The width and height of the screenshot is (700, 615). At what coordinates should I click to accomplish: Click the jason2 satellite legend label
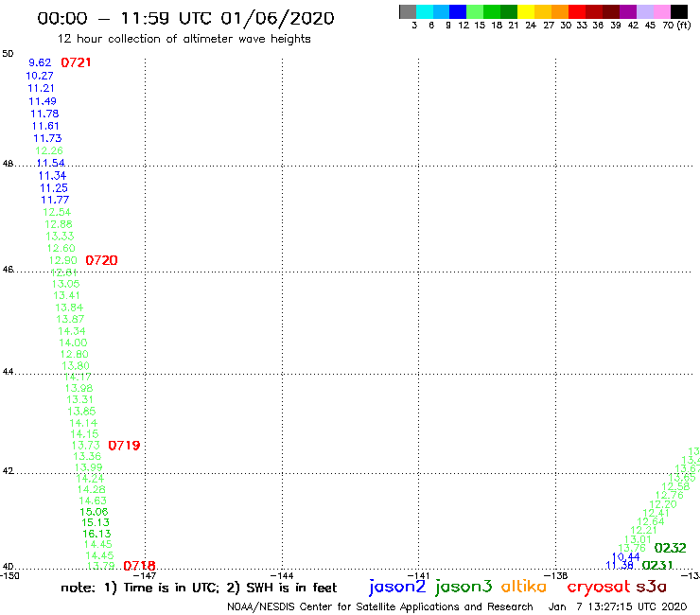(x=397, y=587)
